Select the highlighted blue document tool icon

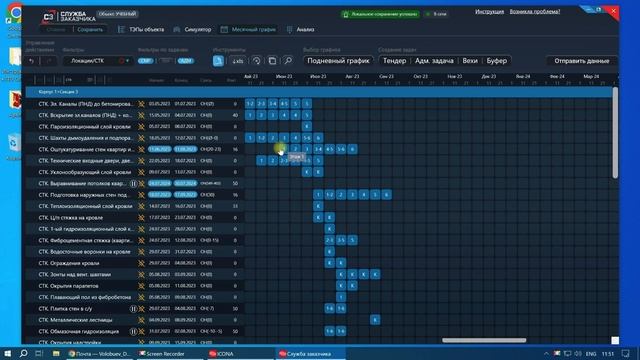pyautogui.click(x=218, y=61)
